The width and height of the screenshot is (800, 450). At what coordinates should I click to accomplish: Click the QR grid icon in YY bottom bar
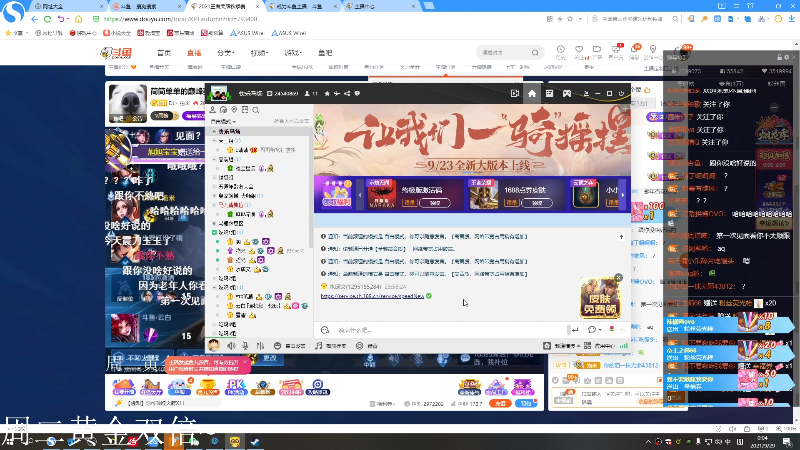coord(587,345)
